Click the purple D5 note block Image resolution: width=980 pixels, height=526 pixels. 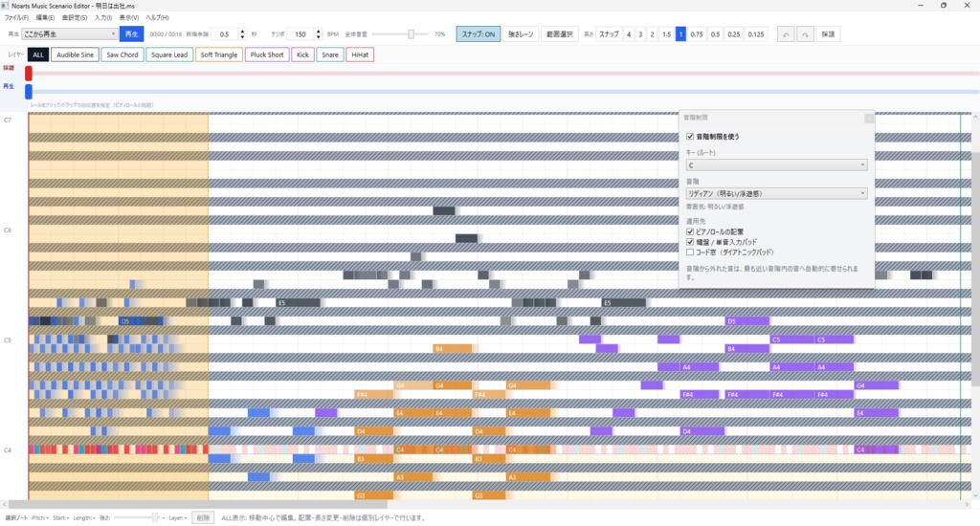(746, 321)
